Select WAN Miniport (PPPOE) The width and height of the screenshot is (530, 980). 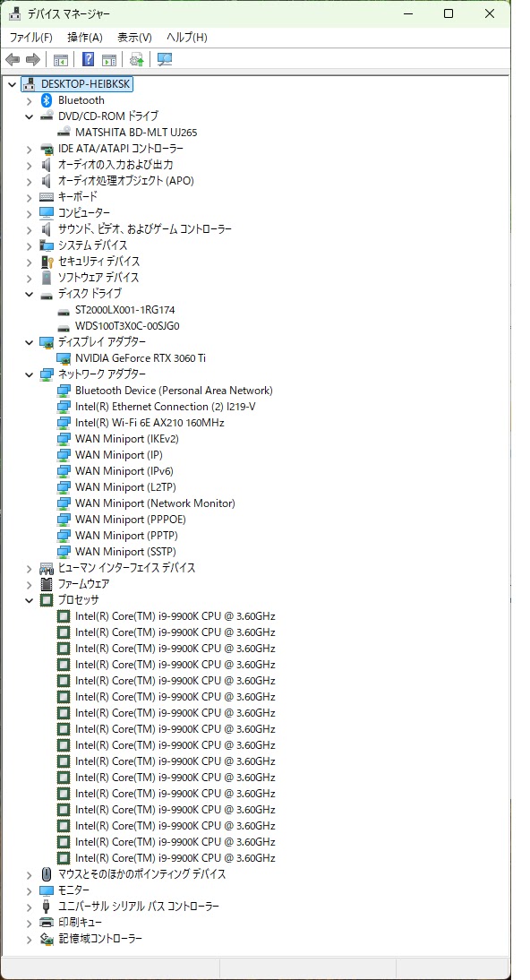point(131,520)
